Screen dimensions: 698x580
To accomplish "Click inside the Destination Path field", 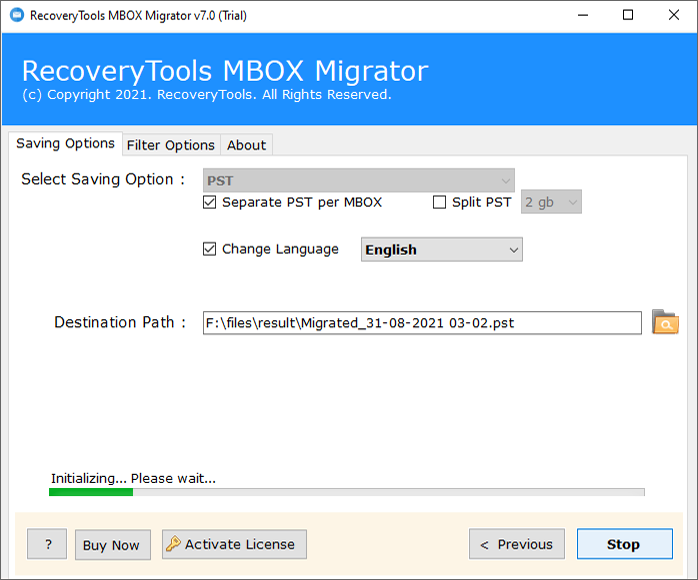I will [x=422, y=323].
